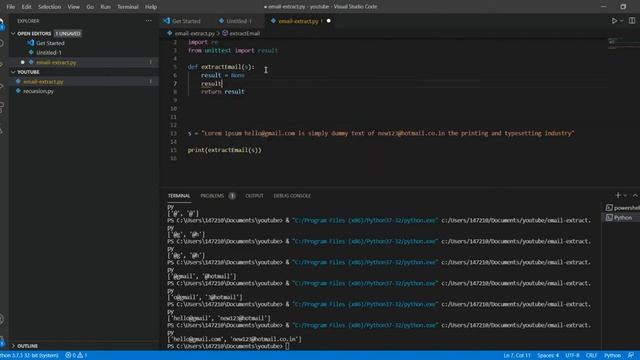
Task: Click the Problems count badge
Action: click(x=232, y=196)
